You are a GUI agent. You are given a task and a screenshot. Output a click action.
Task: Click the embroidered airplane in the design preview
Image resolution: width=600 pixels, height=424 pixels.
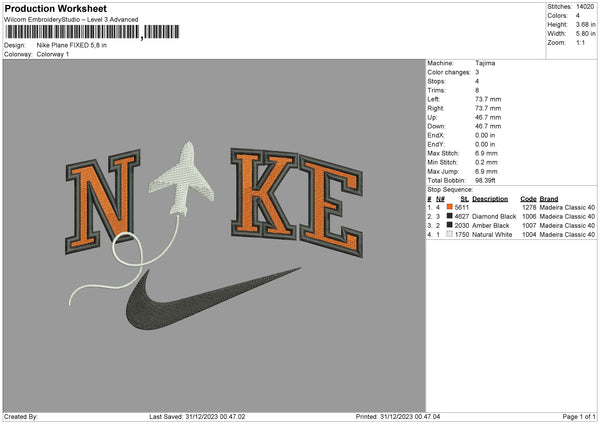[182, 179]
